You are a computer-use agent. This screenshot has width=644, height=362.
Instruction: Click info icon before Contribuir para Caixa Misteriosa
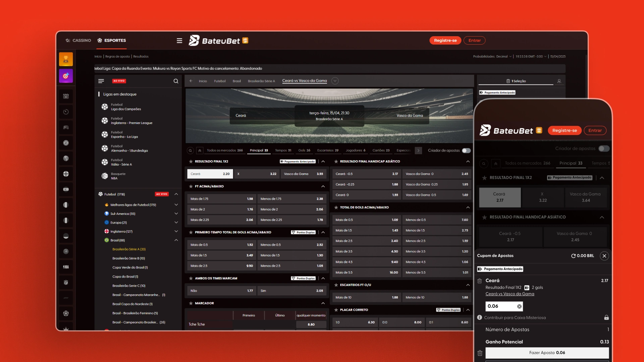pos(480,317)
